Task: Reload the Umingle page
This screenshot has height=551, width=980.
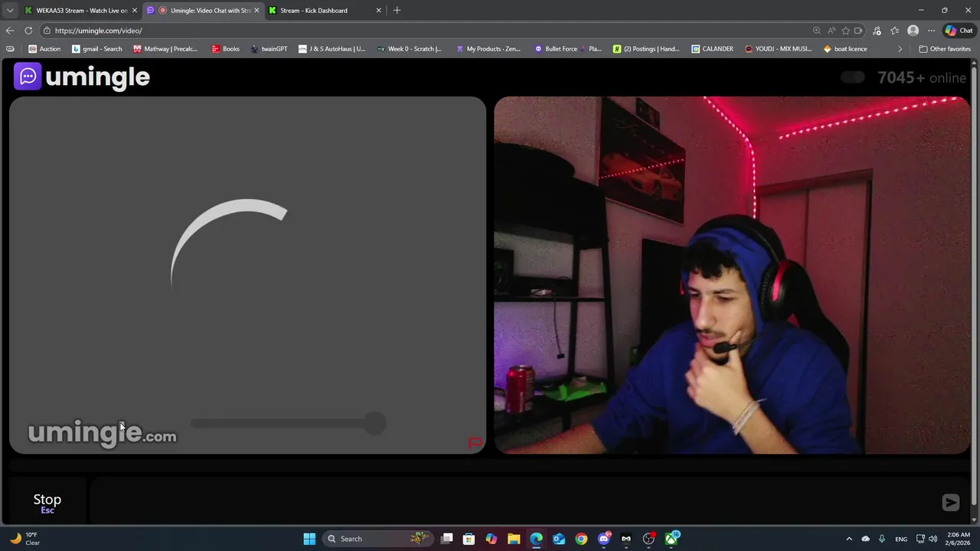Action: tap(28, 31)
